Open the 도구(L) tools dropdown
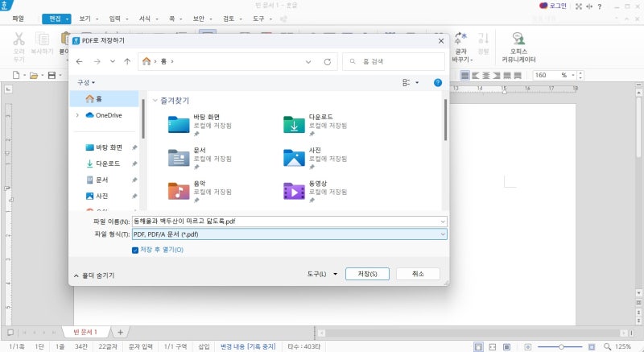The width and height of the screenshot is (644, 352). tap(323, 274)
